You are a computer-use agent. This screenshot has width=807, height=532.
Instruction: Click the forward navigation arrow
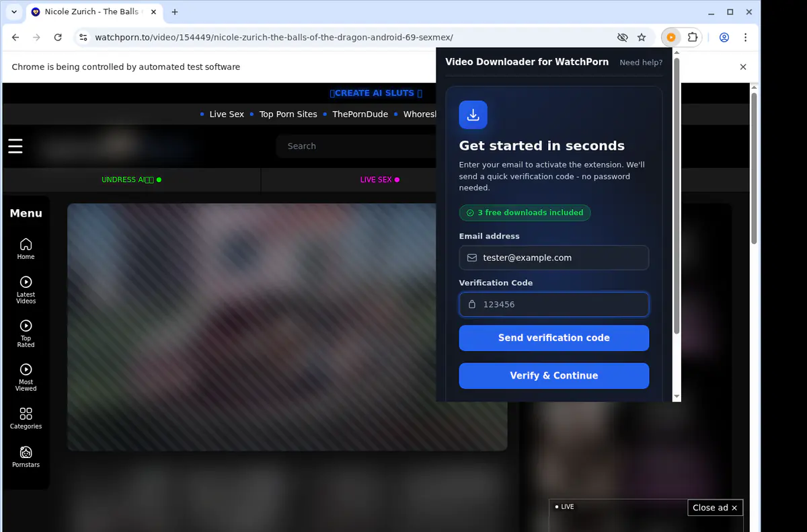(x=36, y=38)
